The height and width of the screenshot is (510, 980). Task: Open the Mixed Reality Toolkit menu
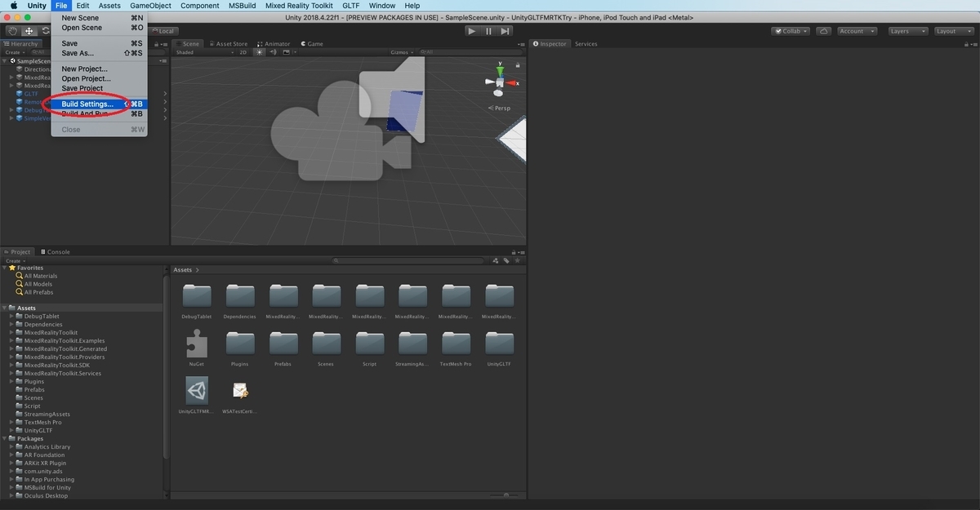299,6
